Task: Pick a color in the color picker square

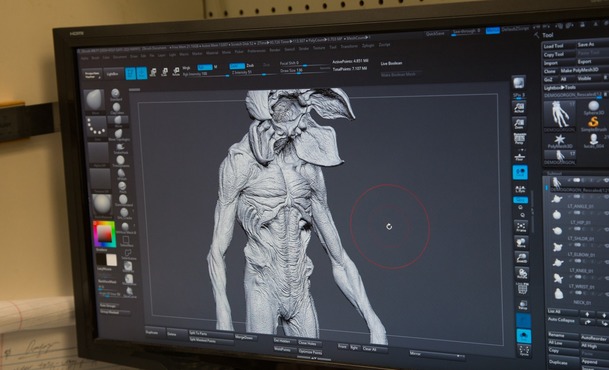Action: pos(104,233)
